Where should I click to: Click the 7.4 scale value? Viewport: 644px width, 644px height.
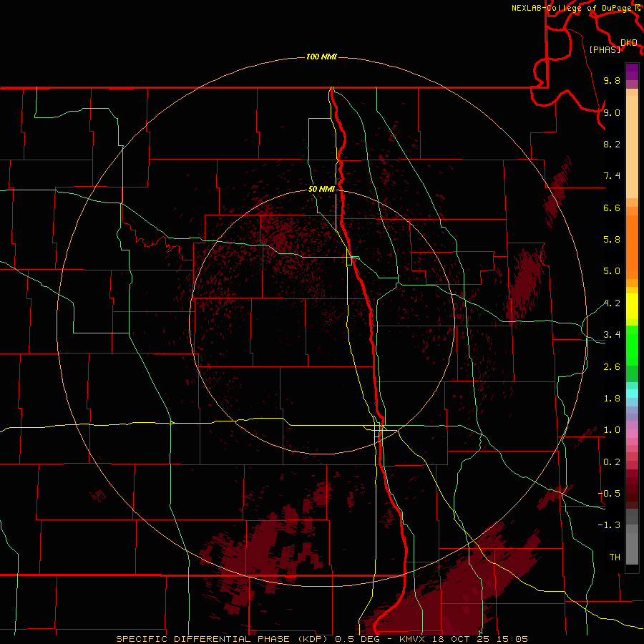click(612, 176)
